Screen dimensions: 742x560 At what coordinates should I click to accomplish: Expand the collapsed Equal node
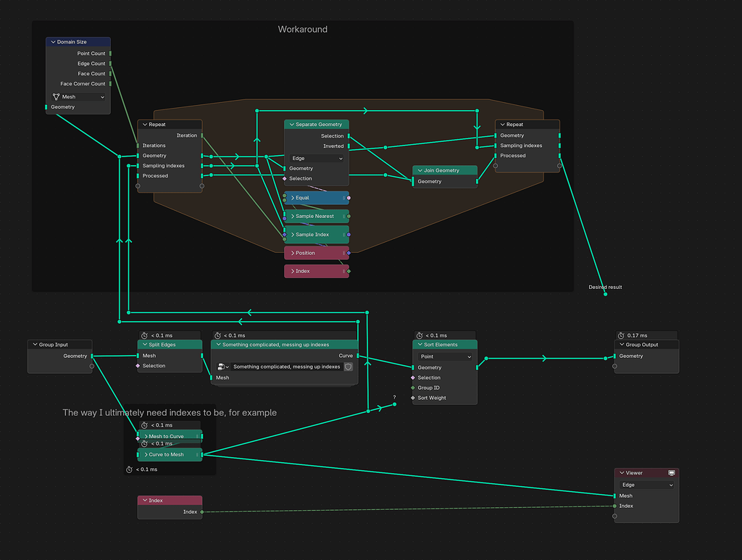coord(293,198)
